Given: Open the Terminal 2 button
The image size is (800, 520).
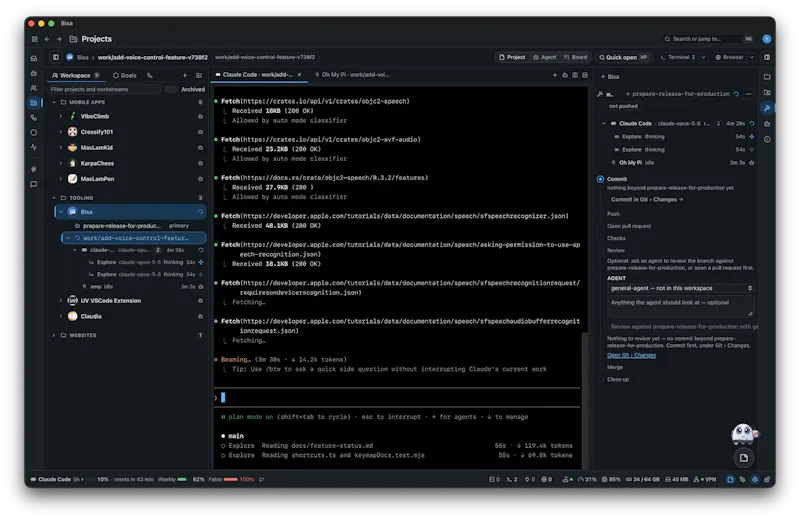Looking at the screenshot, I should tap(678, 57).
